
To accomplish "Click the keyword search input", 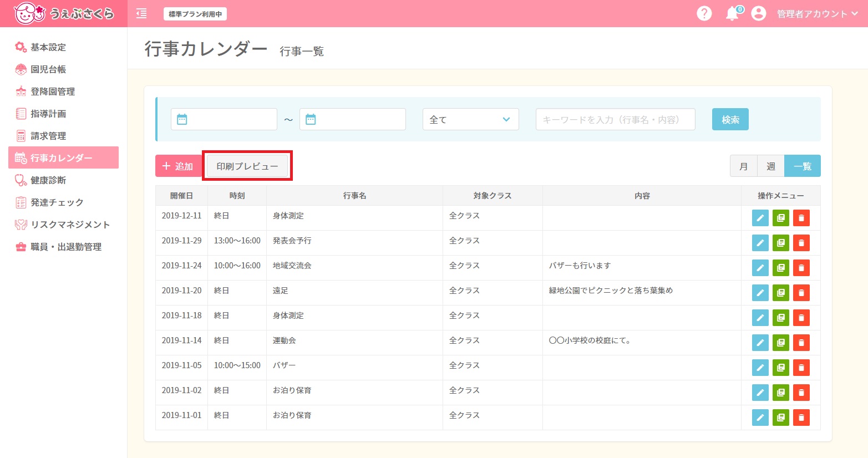I will pyautogui.click(x=616, y=119).
